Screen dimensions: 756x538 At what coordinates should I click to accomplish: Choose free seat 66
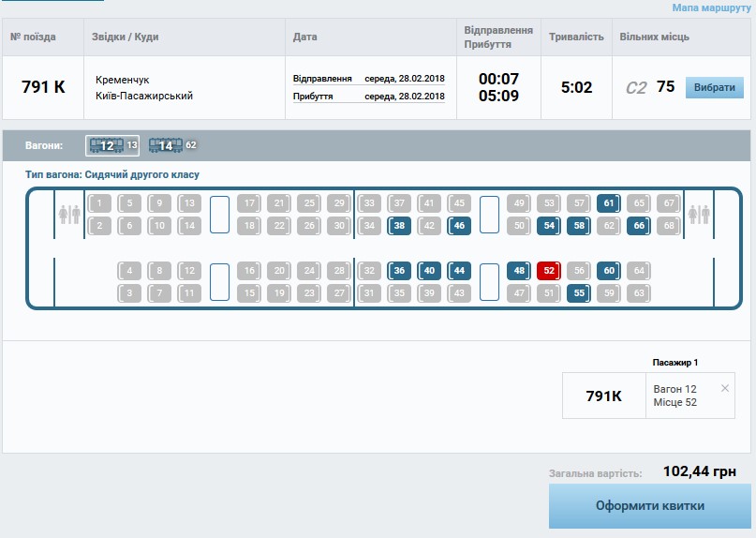[639, 226]
